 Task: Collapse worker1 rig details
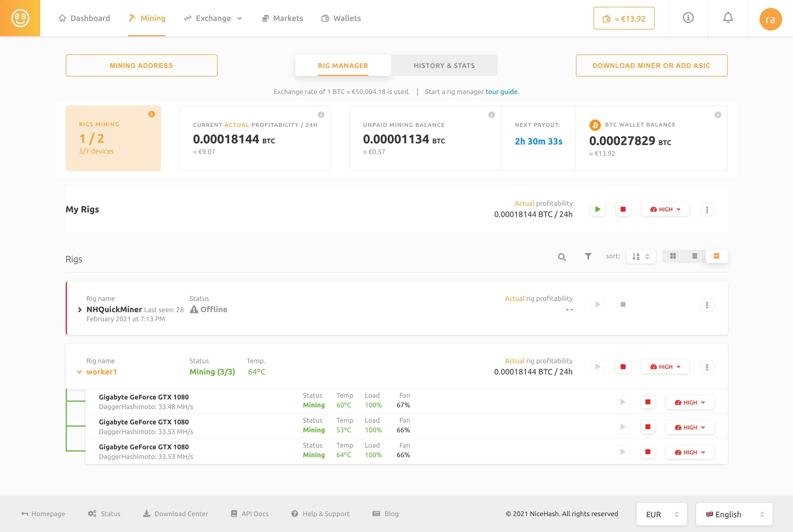pyautogui.click(x=79, y=371)
